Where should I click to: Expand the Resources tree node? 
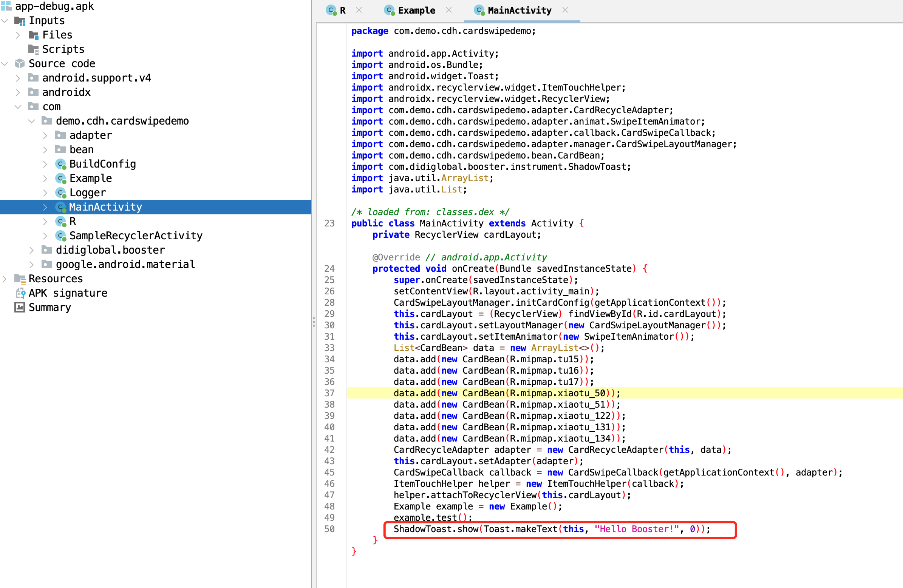5,279
